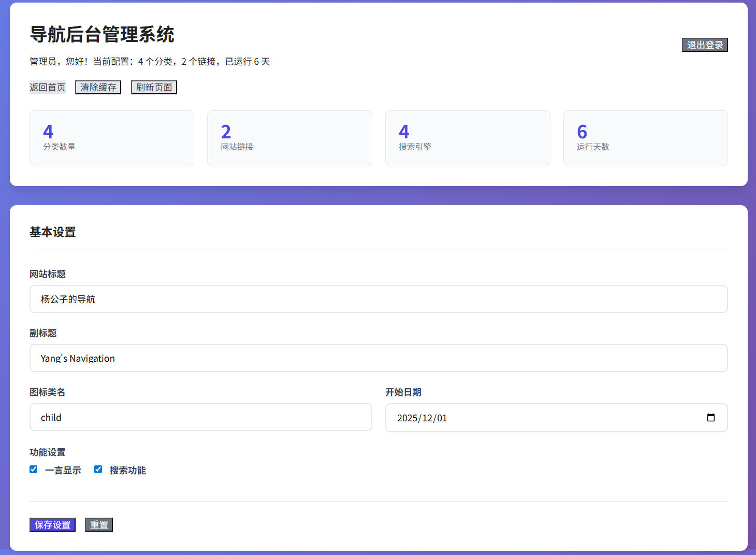This screenshot has height=555, width=756.
Task: Click the 导航后台管理系统 page heading
Action: pos(102,35)
